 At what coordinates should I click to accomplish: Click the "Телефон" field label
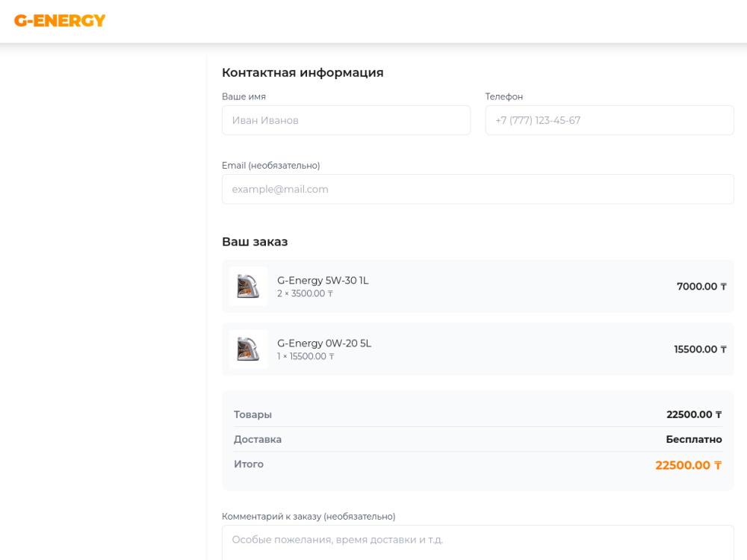tap(504, 96)
